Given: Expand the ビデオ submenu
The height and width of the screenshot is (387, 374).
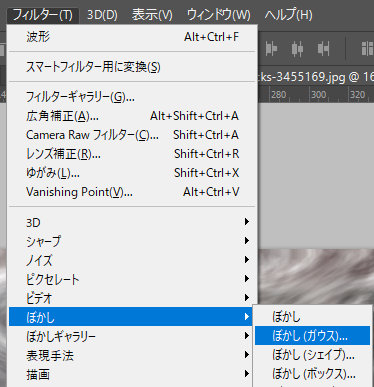Looking at the screenshot, I should 132,298.
